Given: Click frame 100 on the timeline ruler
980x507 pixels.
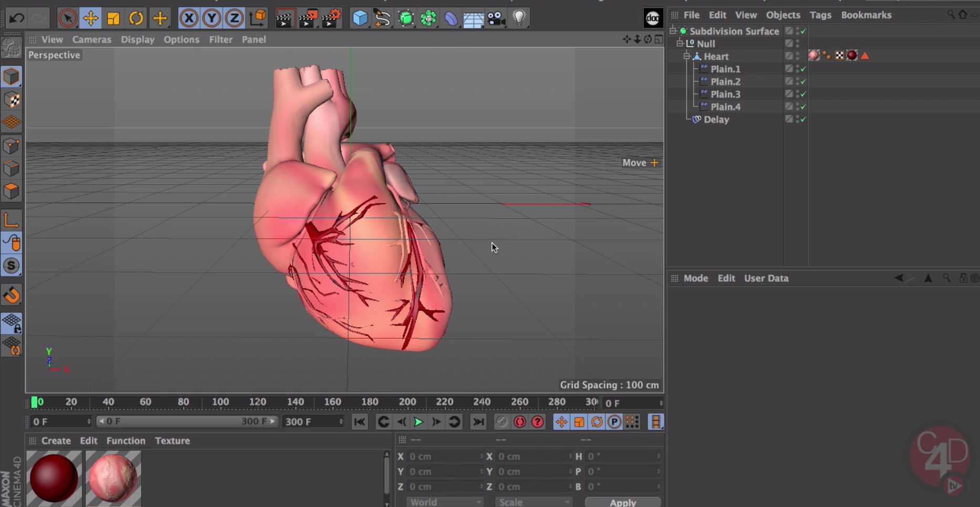Looking at the screenshot, I should (x=220, y=402).
